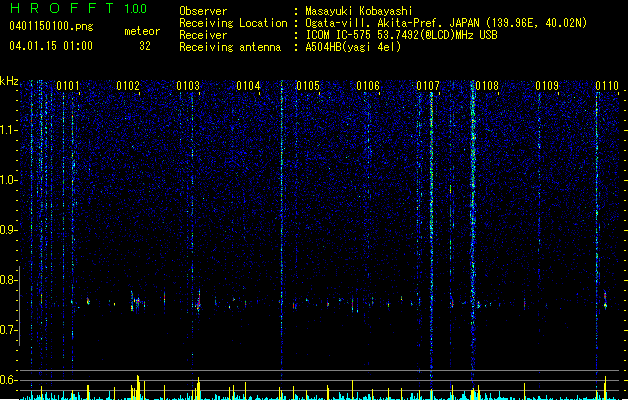Click the meteor label

(142, 31)
